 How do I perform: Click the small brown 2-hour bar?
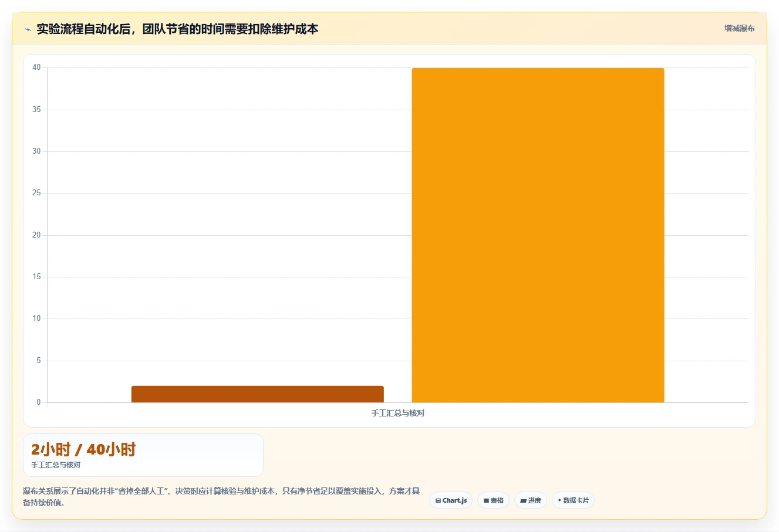click(x=257, y=394)
